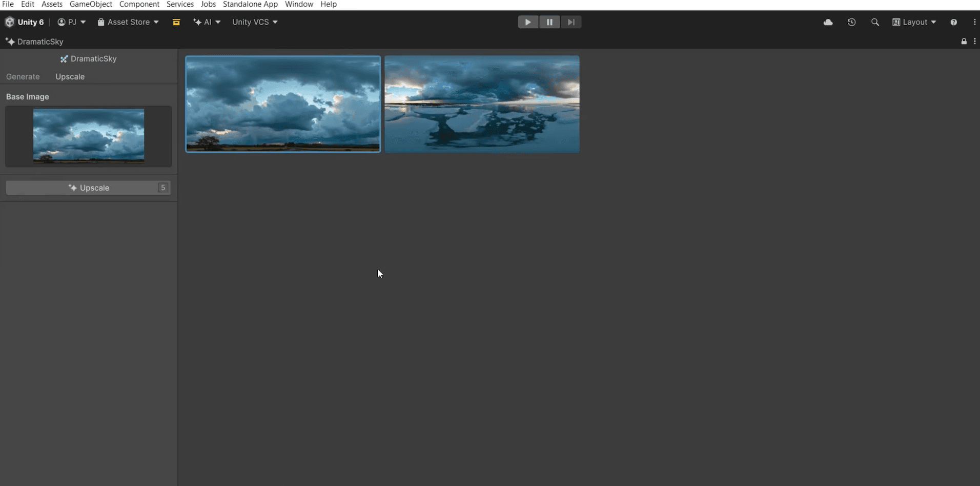Start Play mode
The width and height of the screenshot is (980, 486).
[x=528, y=22]
